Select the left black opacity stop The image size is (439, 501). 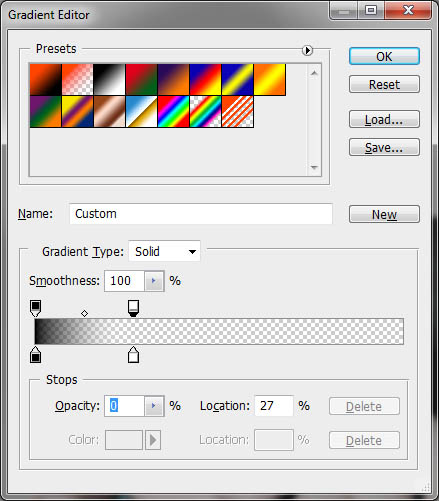[36, 308]
